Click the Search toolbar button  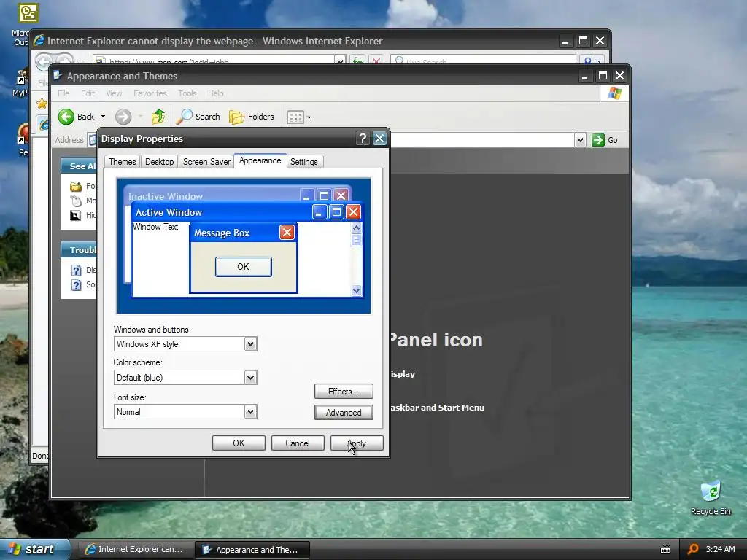(x=198, y=117)
